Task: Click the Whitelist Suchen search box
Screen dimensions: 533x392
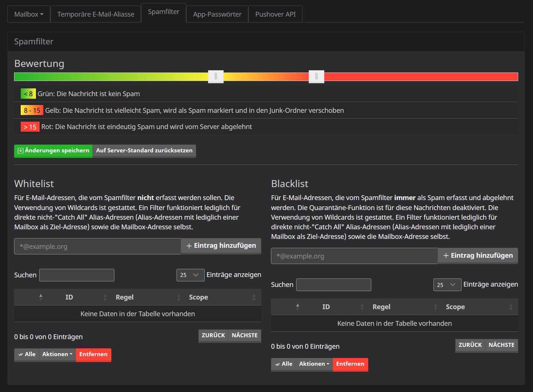Action: coord(77,275)
